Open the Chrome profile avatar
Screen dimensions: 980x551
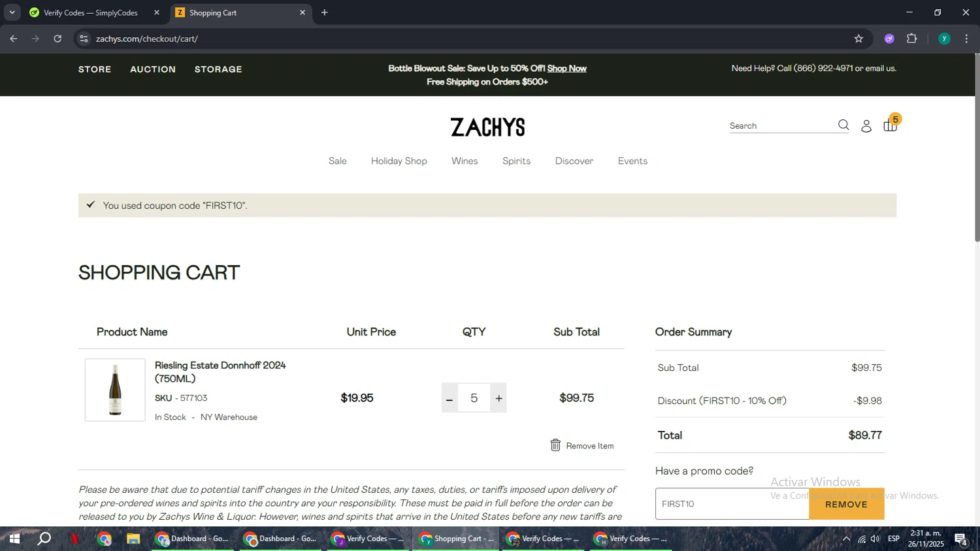point(944,39)
